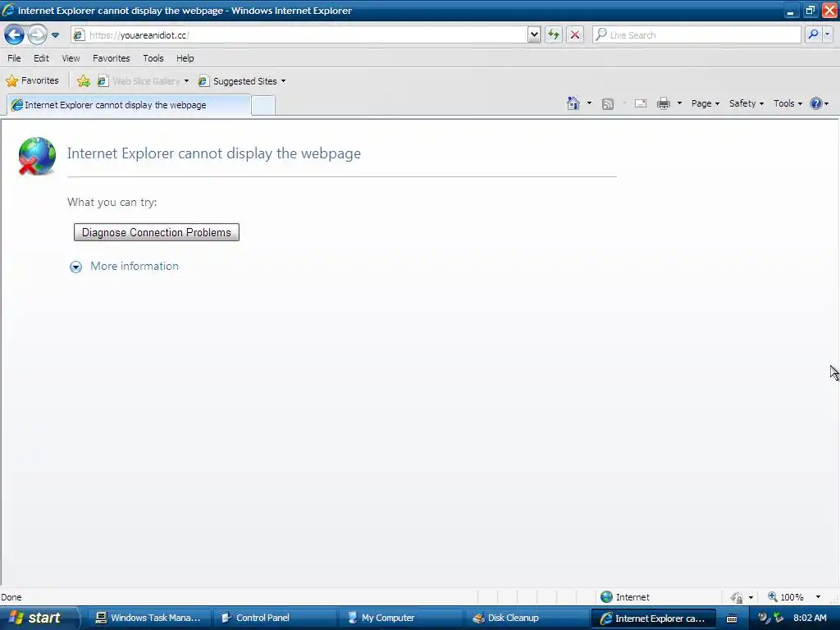Select the 'Internet Explorer cannot display' tab
Screen dimensions: 840x630
(x=129, y=105)
